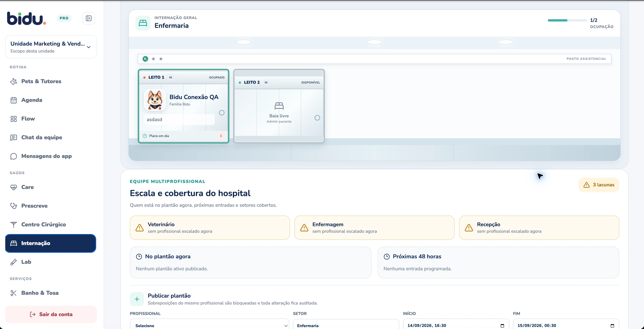Click the red 1 badge on Leito 1
Image resolution: width=644 pixels, height=329 pixels.
tap(221, 136)
